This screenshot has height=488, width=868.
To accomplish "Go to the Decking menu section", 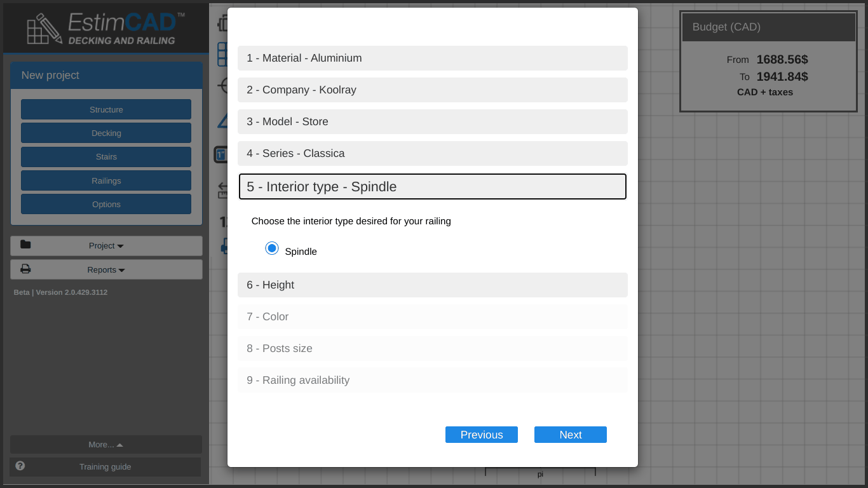I will tap(106, 133).
